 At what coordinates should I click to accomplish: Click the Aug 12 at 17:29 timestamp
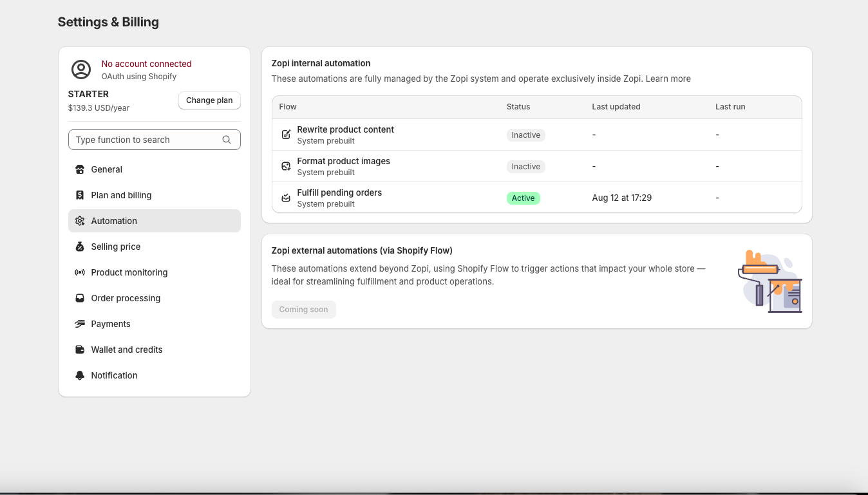[622, 198]
